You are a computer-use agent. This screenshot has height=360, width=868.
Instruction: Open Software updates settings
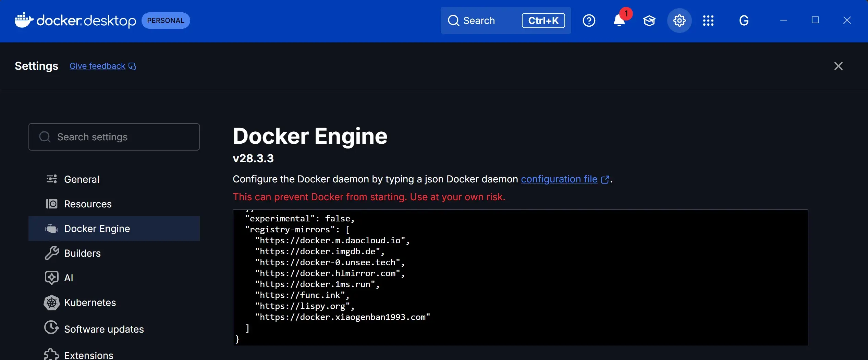click(x=114, y=329)
